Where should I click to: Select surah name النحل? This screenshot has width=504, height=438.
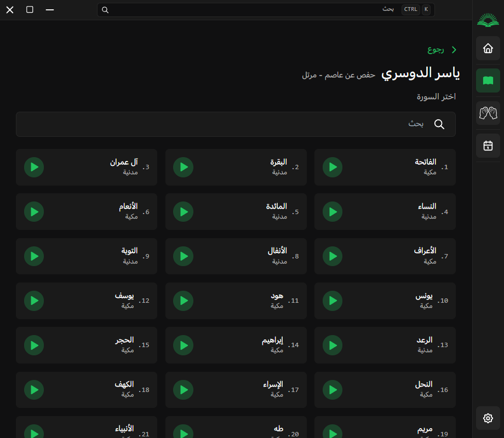(423, 384)
